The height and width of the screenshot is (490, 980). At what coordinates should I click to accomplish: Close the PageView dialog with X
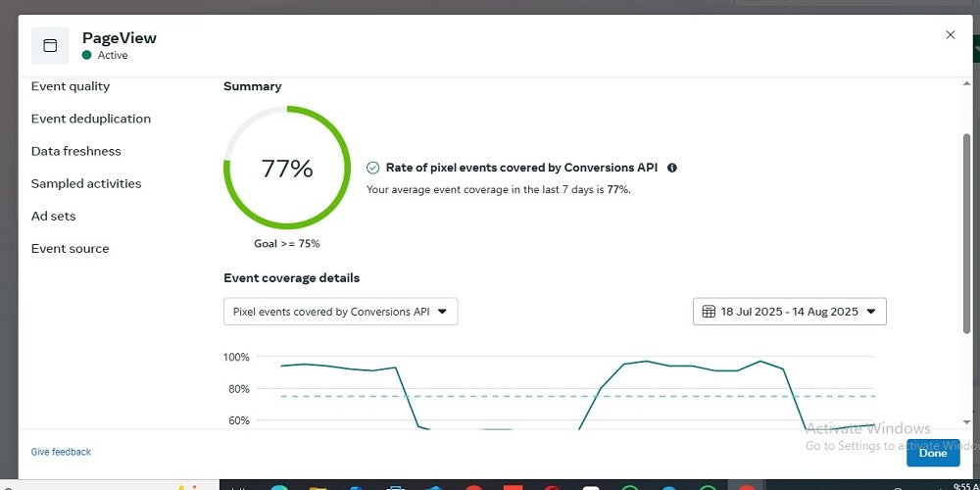coord(950,35)
